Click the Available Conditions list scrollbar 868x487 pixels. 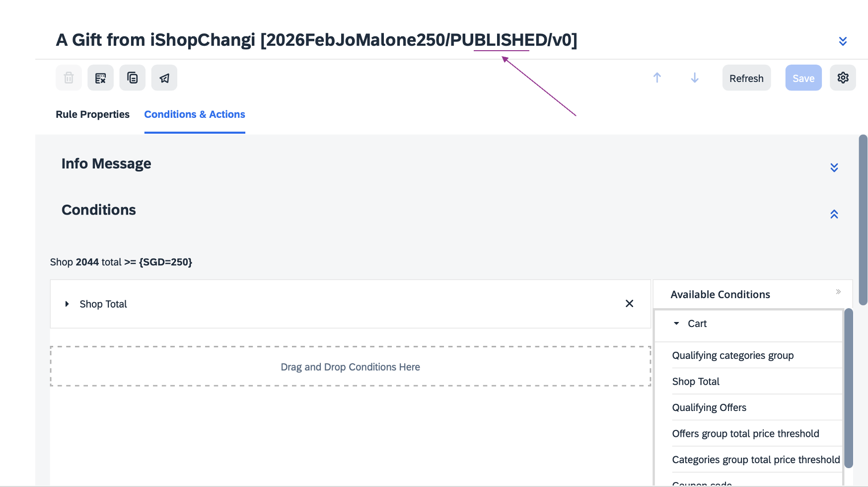click(849, 388)
